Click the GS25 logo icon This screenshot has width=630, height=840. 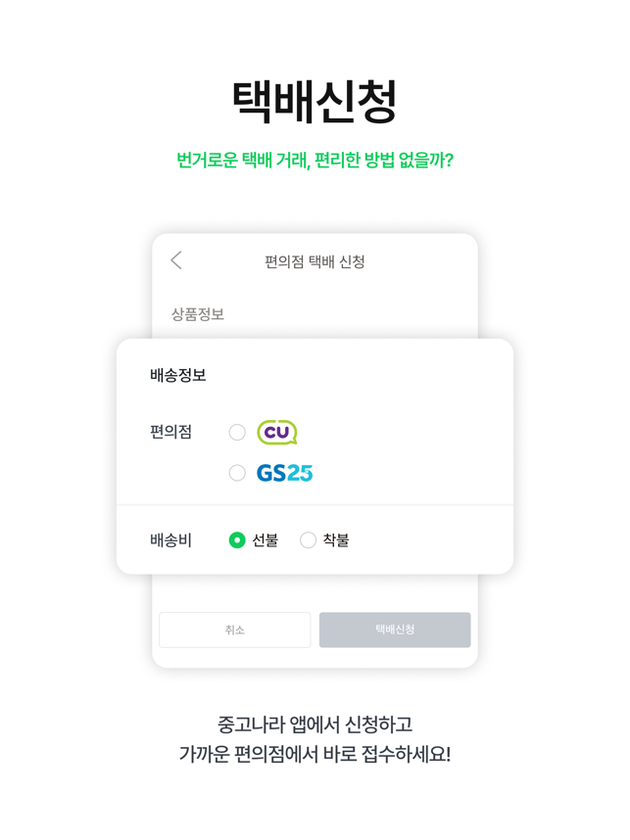(x=285, y=473)
